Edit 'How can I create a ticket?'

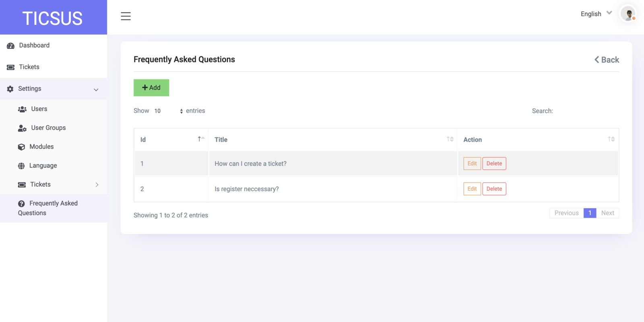[x=472, y=163]
